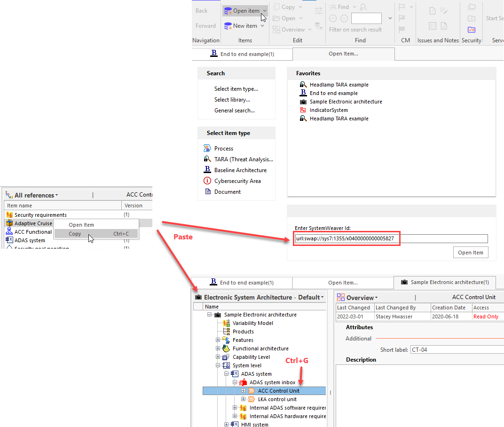Click the previous search result up-arrow icon
Screen dimensions: 504x427
click(333, 18)
